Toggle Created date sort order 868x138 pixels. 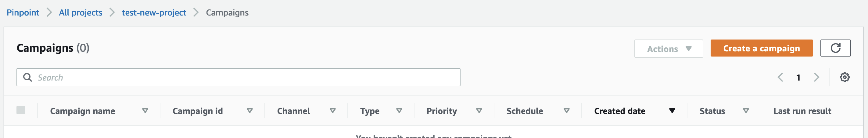coord(672,111)
